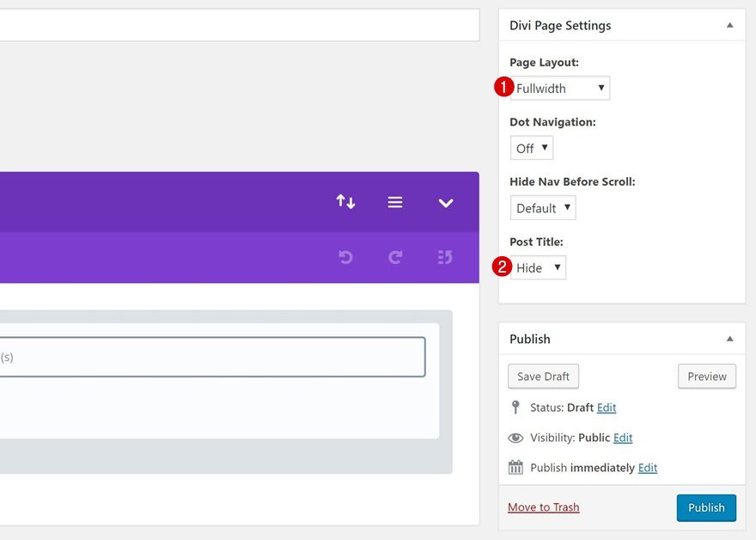Open the Hide Nav Before Scroll dropdown
The width and height of the screenshot is (756, 540).
(542, 207)
